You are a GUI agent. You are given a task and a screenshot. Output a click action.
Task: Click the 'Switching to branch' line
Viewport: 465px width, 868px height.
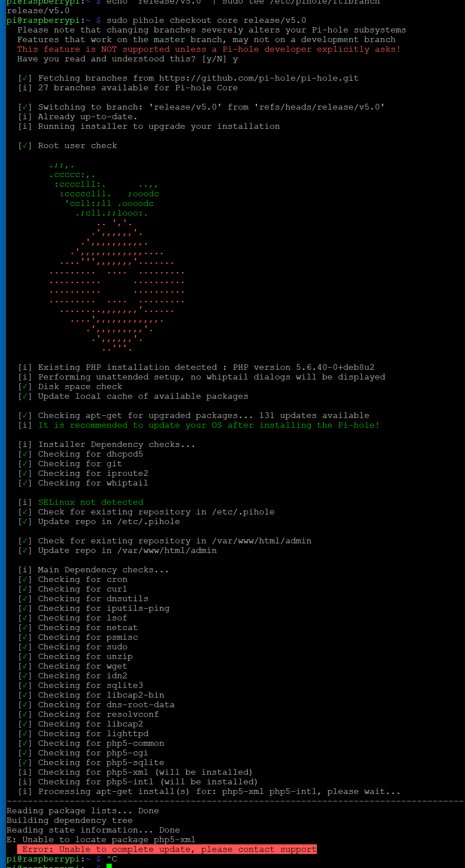coord(201,107)
